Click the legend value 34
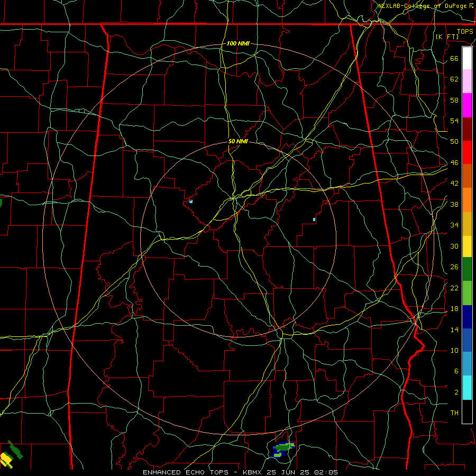This screenshot has width=476, height=476. pyautogui.click(x=454, y=225)
